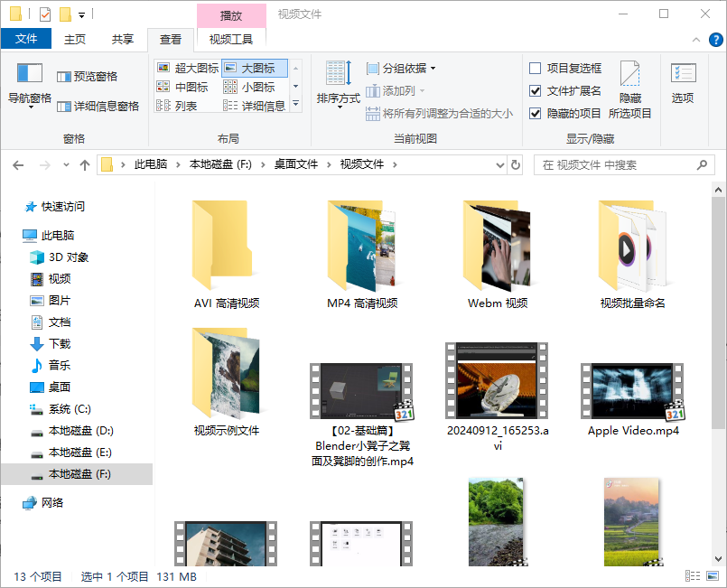Open sort by (排序方式) menu

click(339, 85)
